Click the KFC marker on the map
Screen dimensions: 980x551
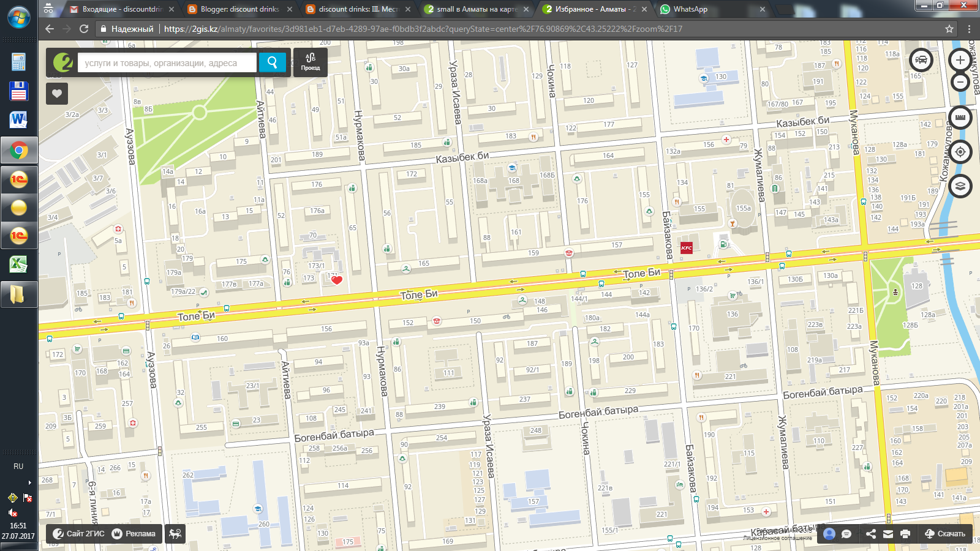click(x=687, y=248)
